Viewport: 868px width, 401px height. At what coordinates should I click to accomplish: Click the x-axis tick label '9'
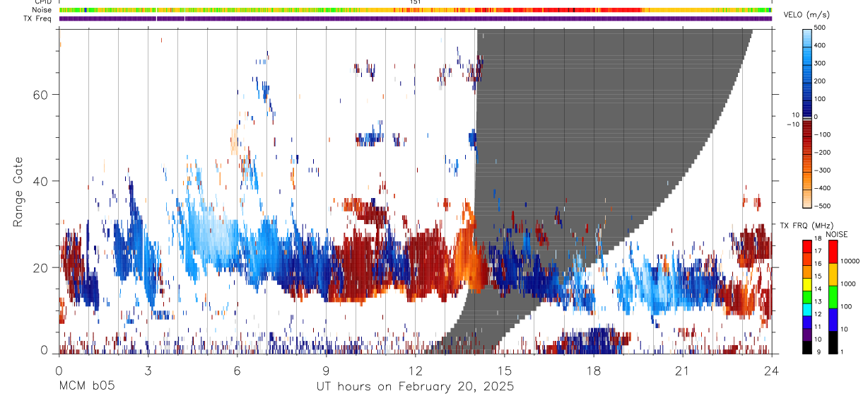tap(326, 371)
